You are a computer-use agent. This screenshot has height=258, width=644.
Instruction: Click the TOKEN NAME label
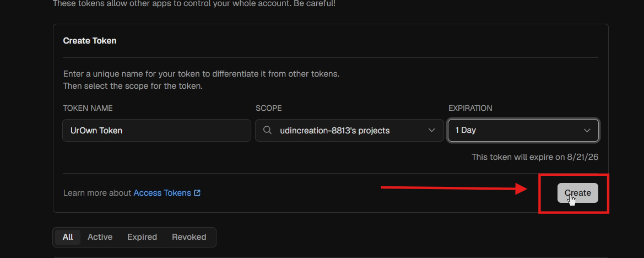point(88,108)
